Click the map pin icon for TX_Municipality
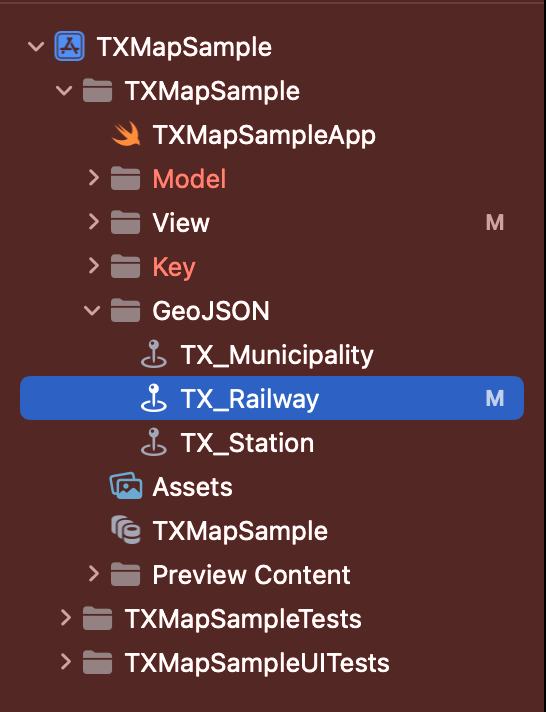 pyautogui.click(x=154, y=354)
